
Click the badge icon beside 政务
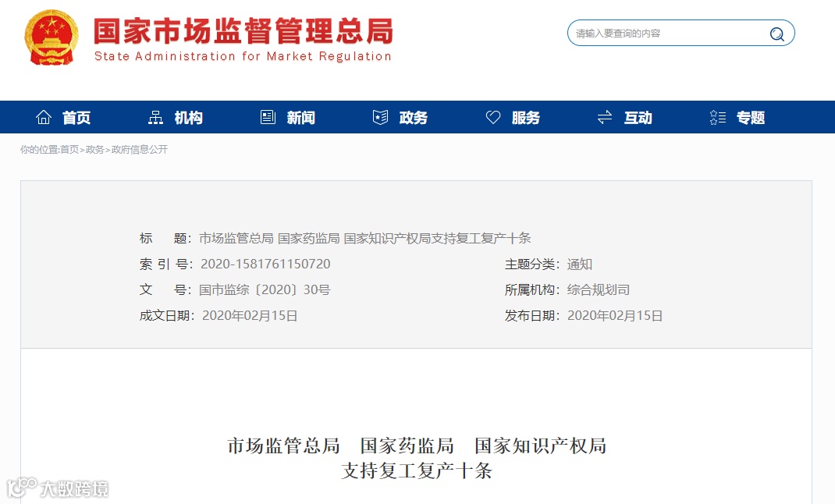[x=380, y=117]
